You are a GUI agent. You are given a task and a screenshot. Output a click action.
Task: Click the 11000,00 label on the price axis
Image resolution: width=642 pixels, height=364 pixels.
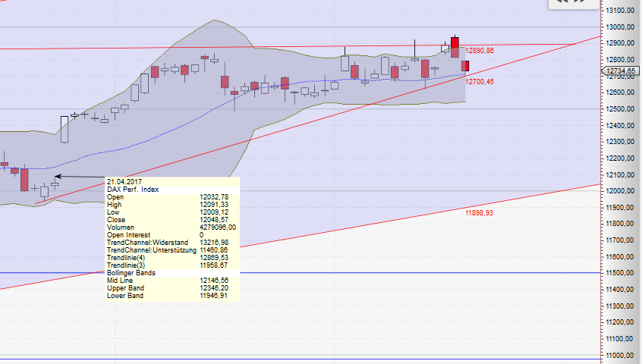(x=621, y=356)
